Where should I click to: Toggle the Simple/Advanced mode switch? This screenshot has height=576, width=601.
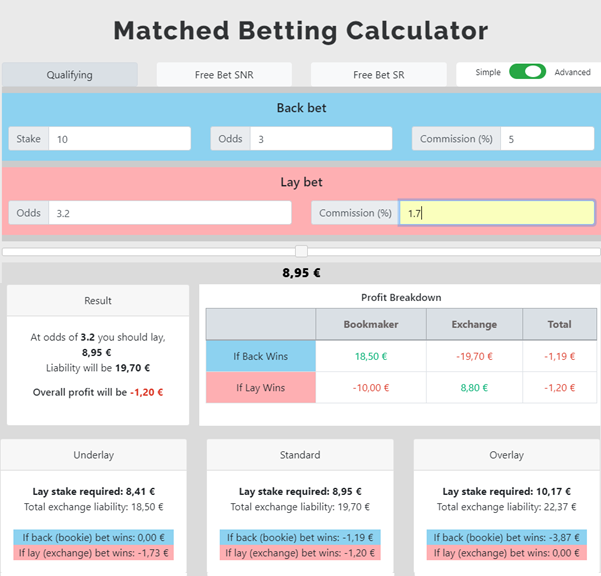[x=527, y=72]
